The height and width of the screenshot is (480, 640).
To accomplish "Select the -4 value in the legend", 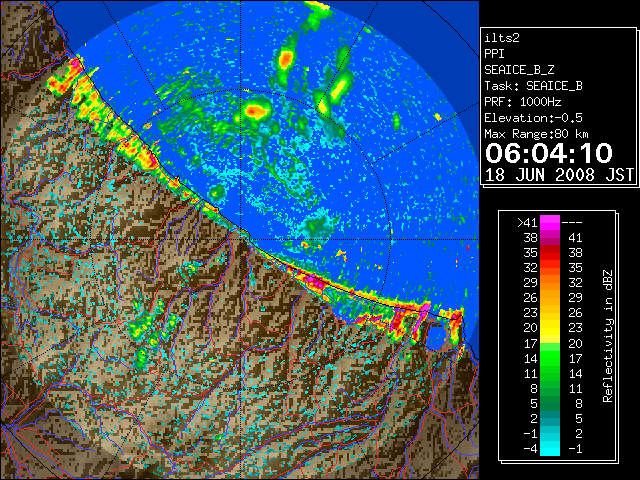I will pyautogui.click(x=530, y=449).
